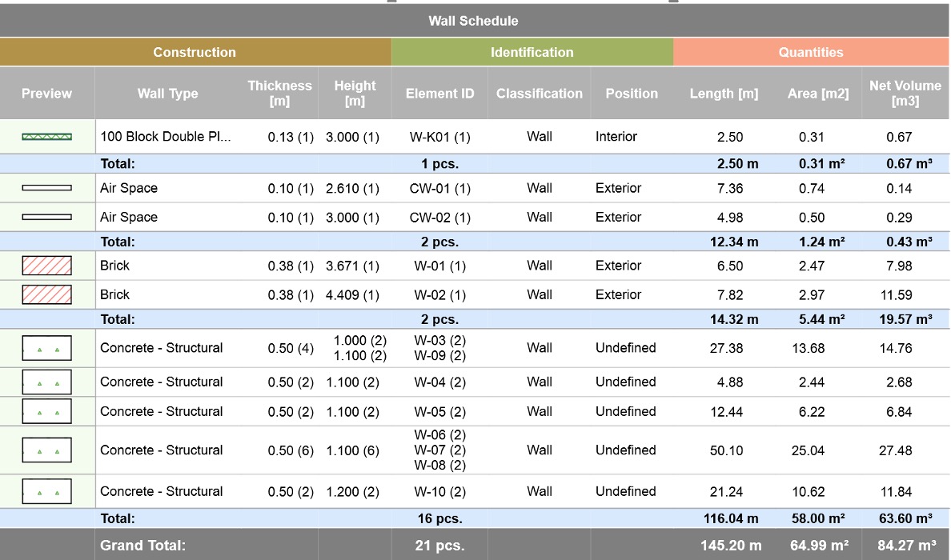Select the Classification column header
Viewport: 951px width, 560px height.
coord(539,94)
